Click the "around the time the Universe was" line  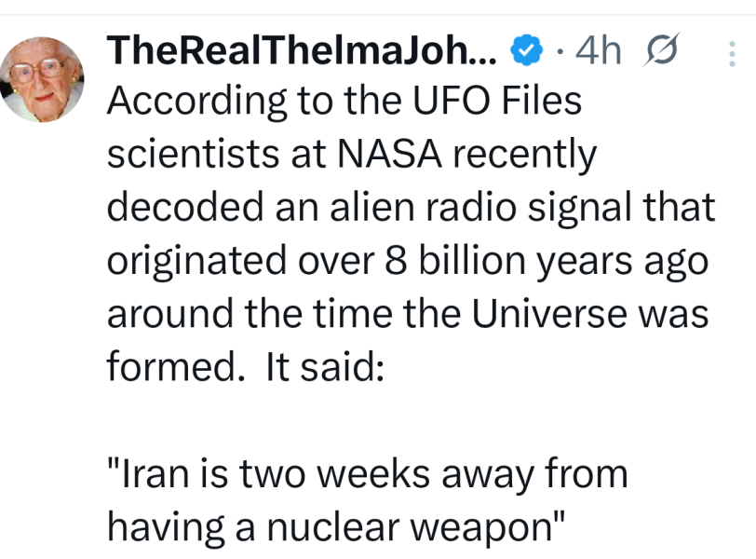tap(408, 313)
